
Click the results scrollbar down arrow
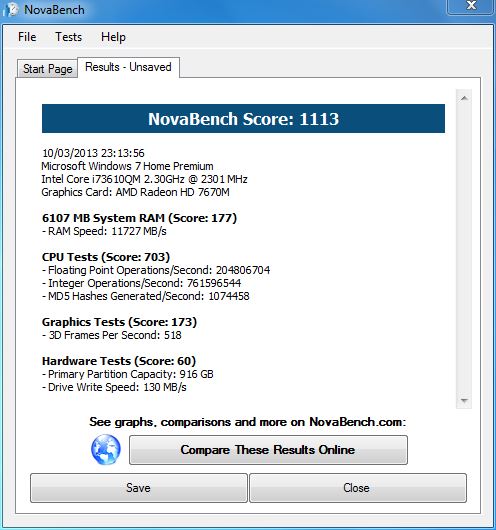(x=464, y=401)
